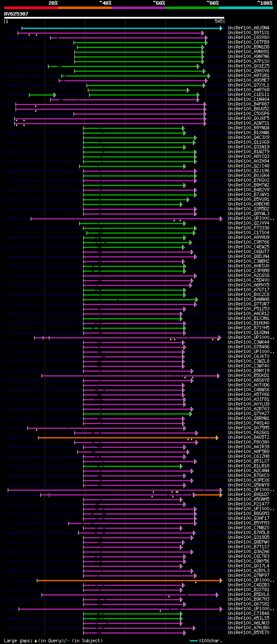
Task: Click hit label UniRef100_P51253
Action: (248, 309)
